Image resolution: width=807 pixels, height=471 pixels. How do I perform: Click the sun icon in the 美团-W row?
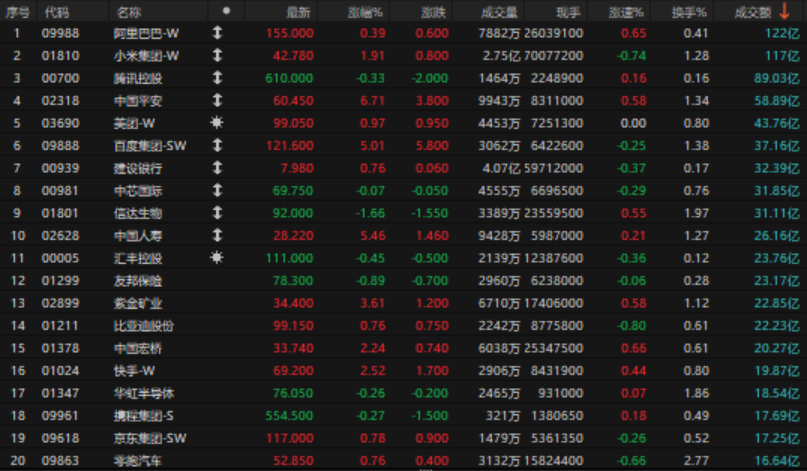coord(217,123)
